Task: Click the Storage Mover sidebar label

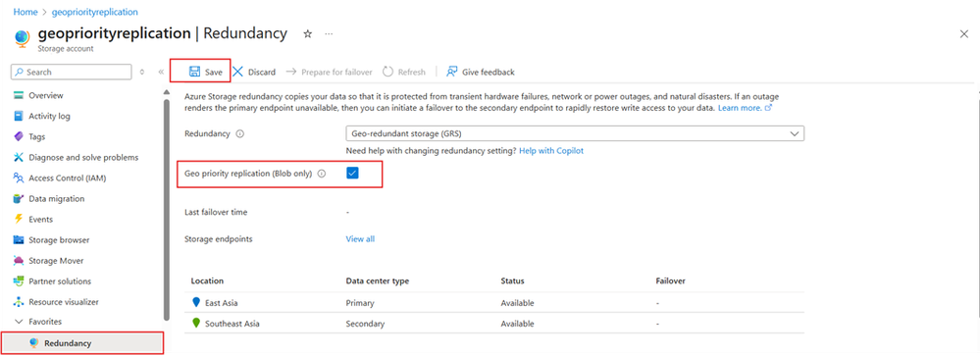Action: tap(56, 261)
